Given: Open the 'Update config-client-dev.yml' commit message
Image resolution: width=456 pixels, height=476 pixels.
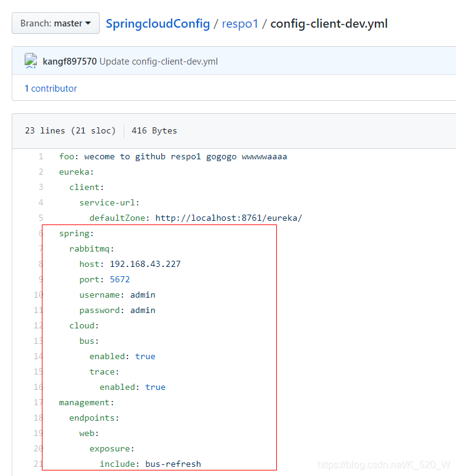Looking at the screenshot, I should click(159, 61).
